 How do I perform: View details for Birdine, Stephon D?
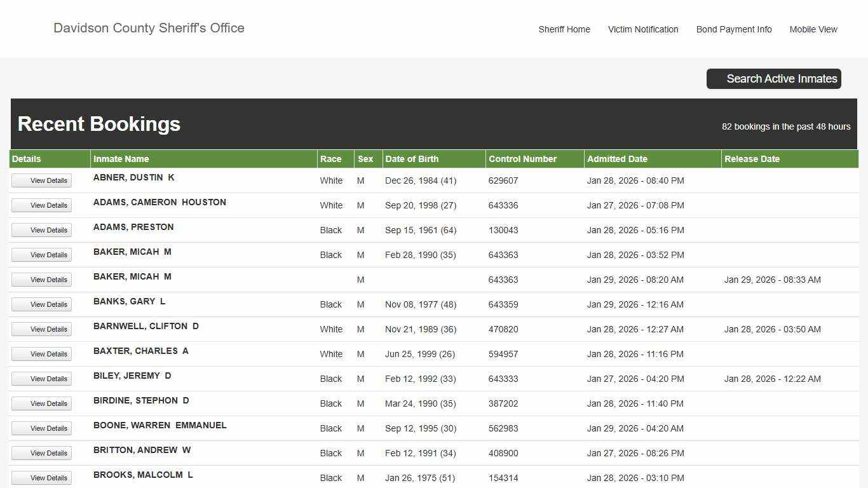(x=41, y=403)
